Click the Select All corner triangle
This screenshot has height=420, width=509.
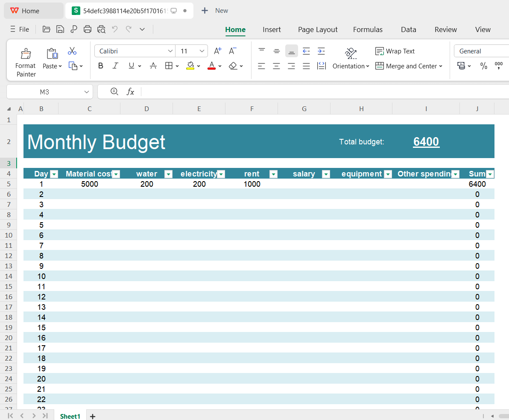tap(9, 109)
